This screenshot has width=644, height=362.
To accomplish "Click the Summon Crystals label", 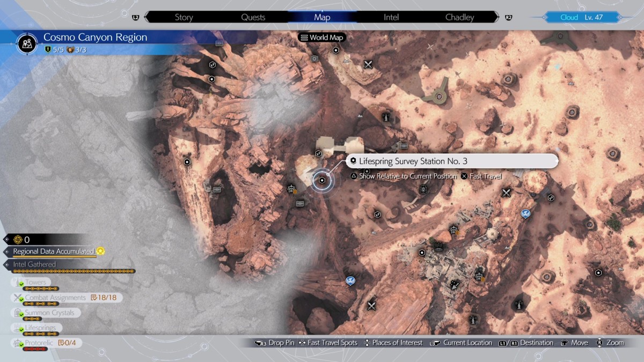I will (49, 312).
